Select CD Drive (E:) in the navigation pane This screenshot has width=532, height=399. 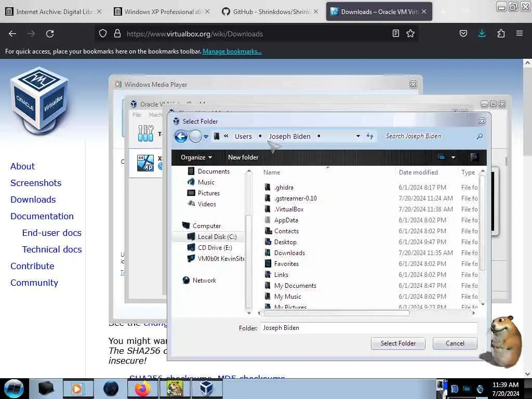click(x=215, y=248)
